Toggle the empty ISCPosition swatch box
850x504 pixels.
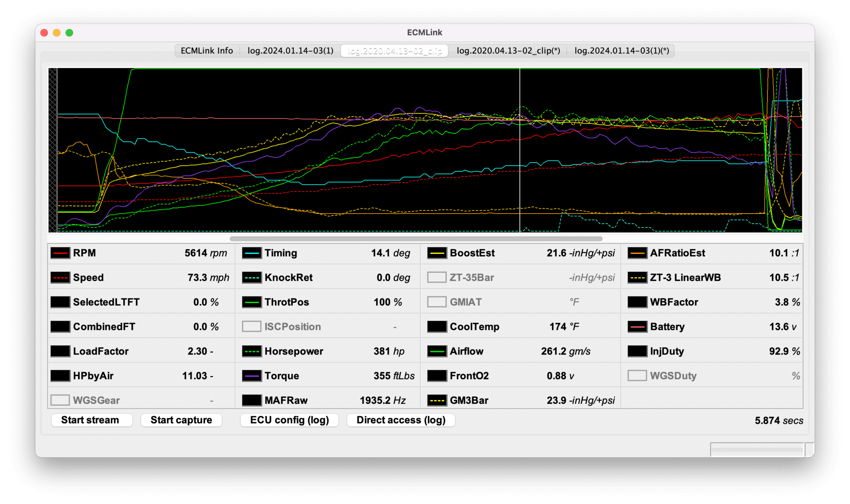coord(252,327)
